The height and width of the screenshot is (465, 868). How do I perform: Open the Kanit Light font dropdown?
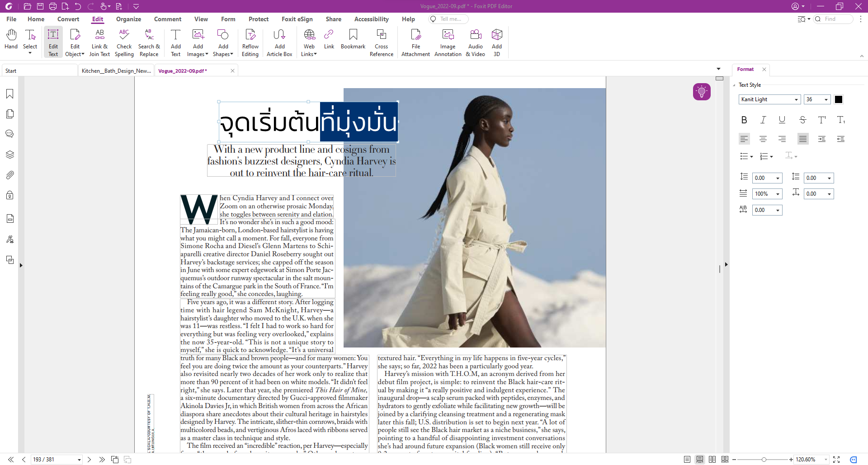click(x=796, y=99)
